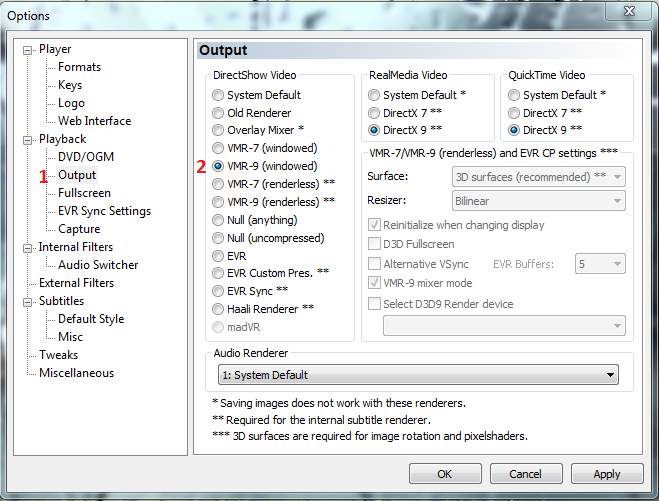This screenshot has width=659, height=501.
Task: Select Fullscreen in the options tree
Action: (84, 193)
